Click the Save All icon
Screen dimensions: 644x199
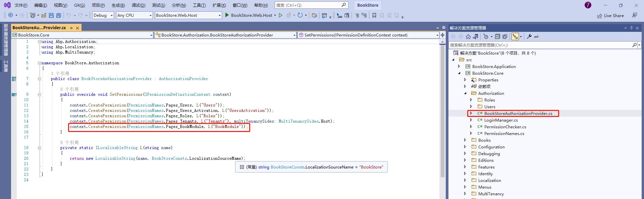[59, 15]
